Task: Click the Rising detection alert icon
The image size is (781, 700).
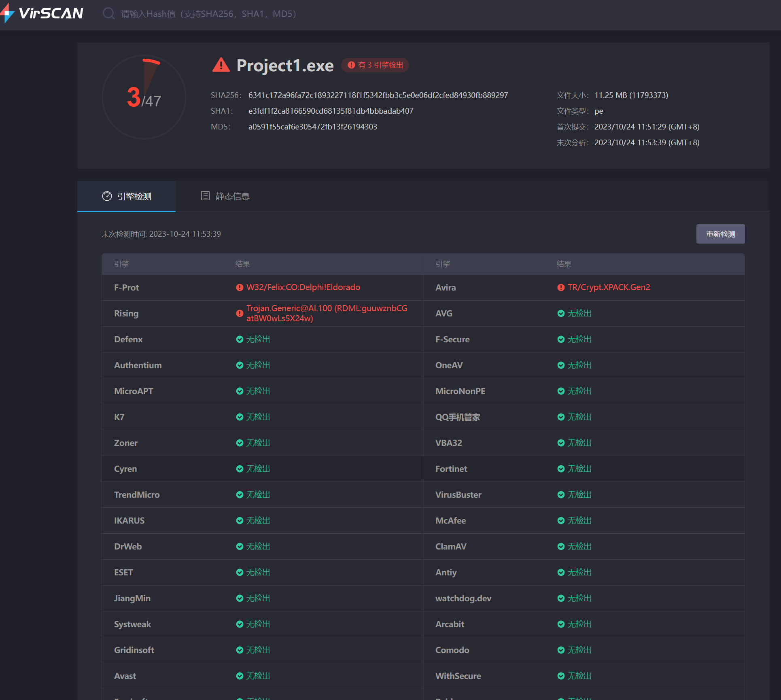Action: (x=240, y=314)
